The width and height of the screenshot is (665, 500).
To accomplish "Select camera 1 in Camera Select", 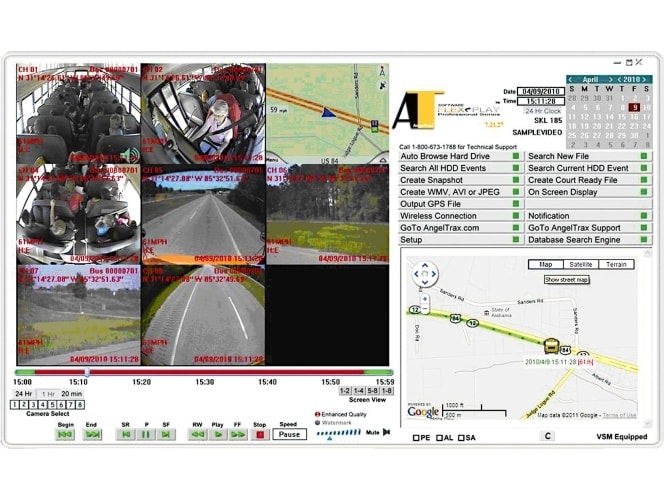I will point(15,405).
